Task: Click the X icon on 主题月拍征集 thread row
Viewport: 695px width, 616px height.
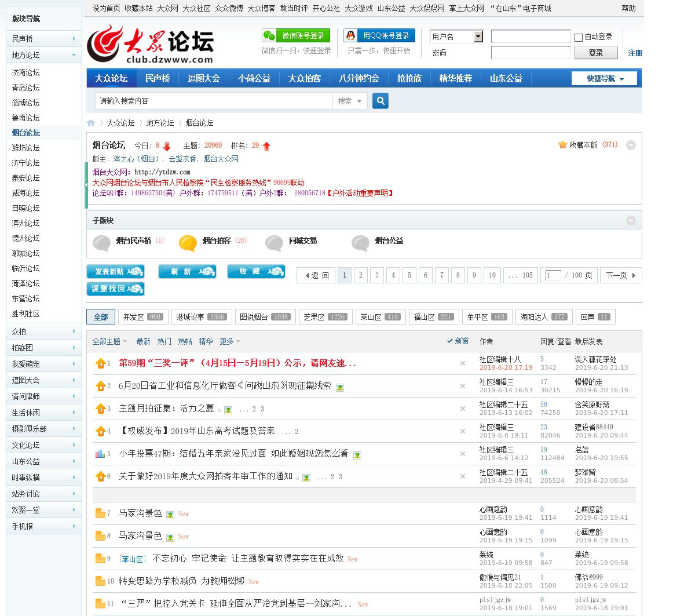Action: click(463, 409)
